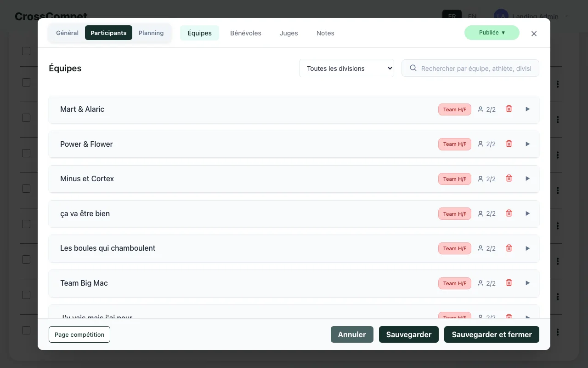Viewport: 588px width, 368px height.
Task: Tick the topmost checkbox in background list
Action: pyautogui.click(x=26, y=51)
